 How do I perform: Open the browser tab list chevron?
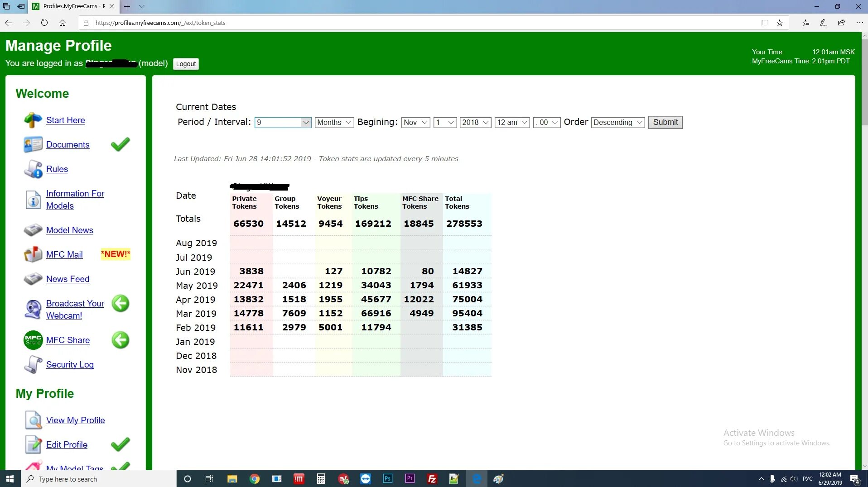(141, 6)
